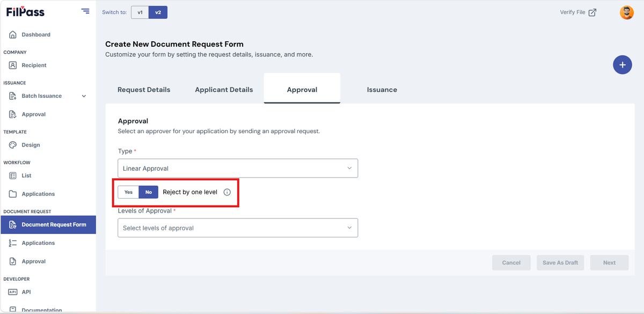
Task: Click the Workflow Applications folder icon
Action: click(13, 194)
